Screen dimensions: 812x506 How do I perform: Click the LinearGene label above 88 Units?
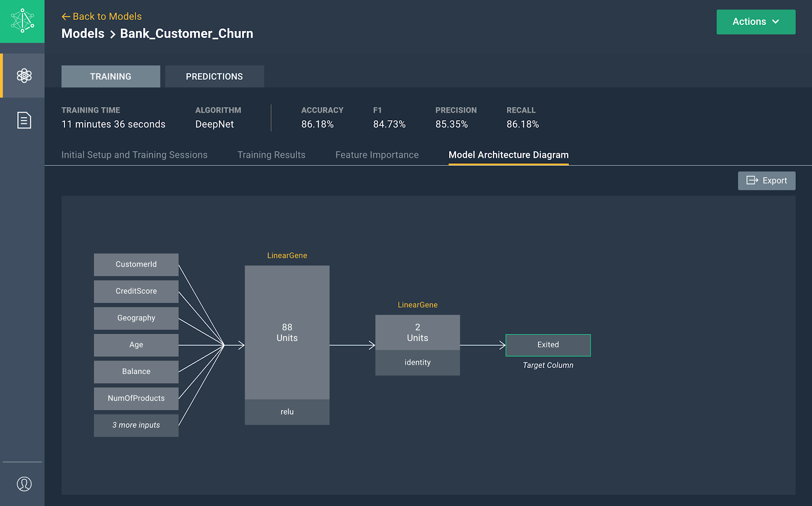pos(287,256)
